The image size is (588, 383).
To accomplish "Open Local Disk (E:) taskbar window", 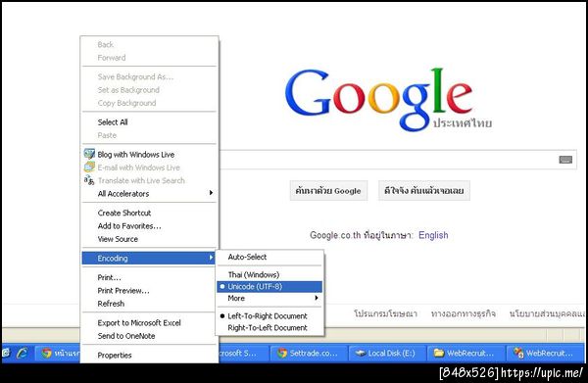I will pyautogui.click(x=387, y=353).
